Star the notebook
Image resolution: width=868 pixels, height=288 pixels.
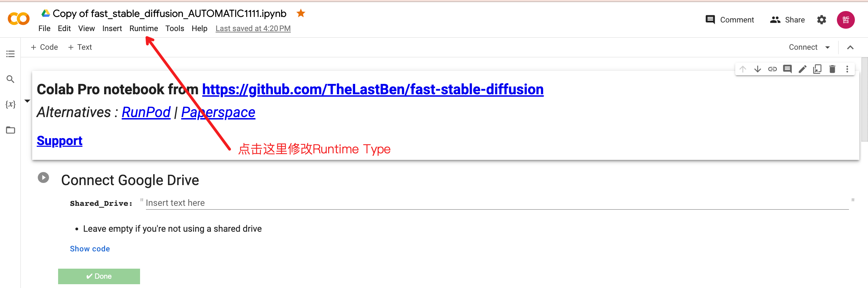[301, 13]
